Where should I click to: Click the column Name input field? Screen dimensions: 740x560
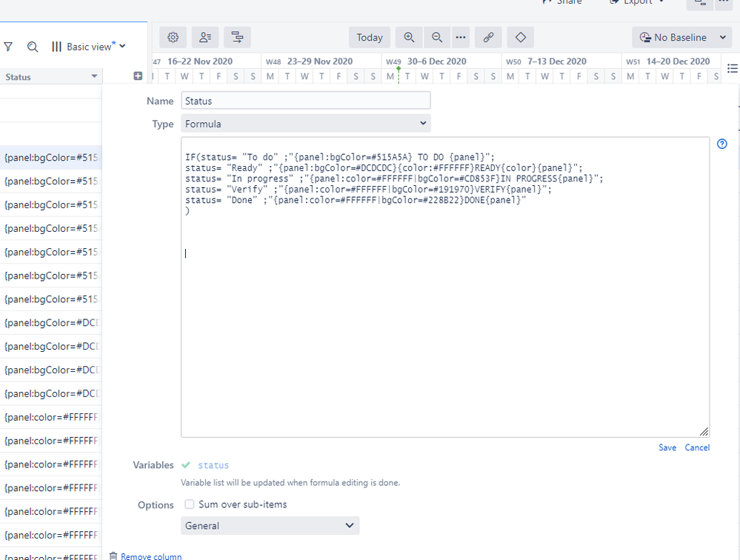pos(305,101)
